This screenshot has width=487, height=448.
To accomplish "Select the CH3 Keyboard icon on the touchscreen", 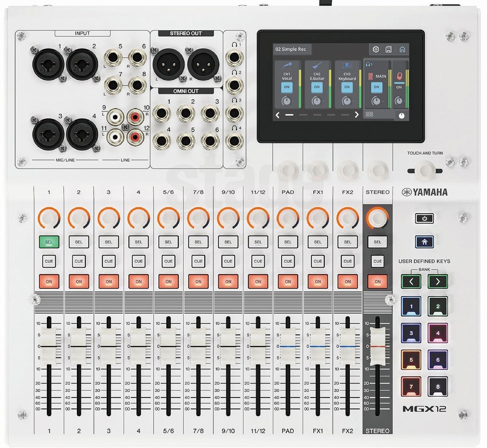I will tap(347, 65).
